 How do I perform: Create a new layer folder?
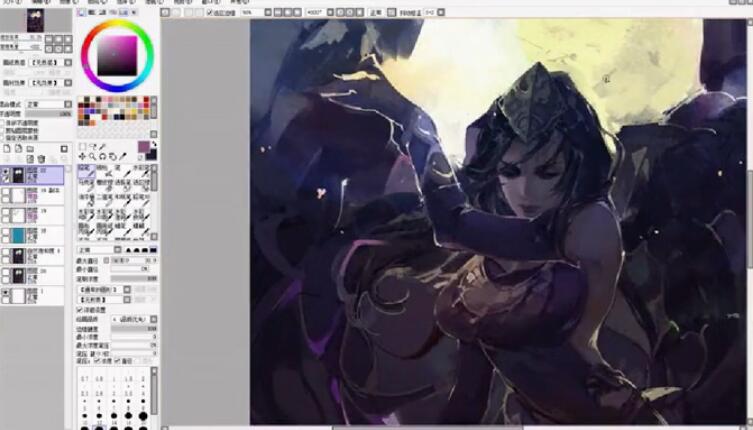tap(30, 149)
